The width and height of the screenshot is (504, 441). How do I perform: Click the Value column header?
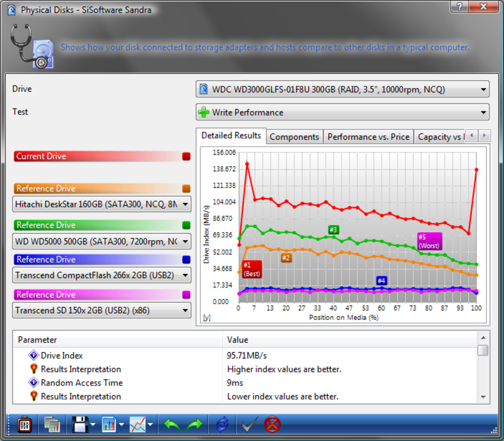click(x=349, y=340)
